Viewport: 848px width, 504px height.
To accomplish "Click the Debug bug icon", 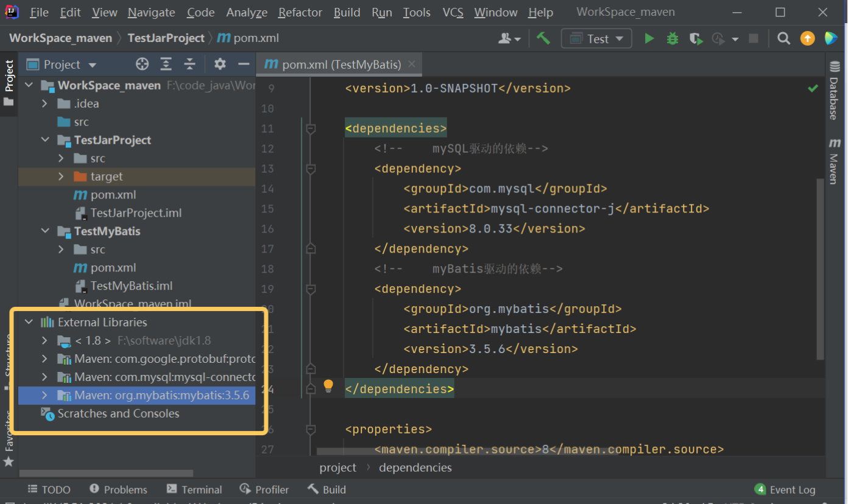I will (x=673, y=39).
